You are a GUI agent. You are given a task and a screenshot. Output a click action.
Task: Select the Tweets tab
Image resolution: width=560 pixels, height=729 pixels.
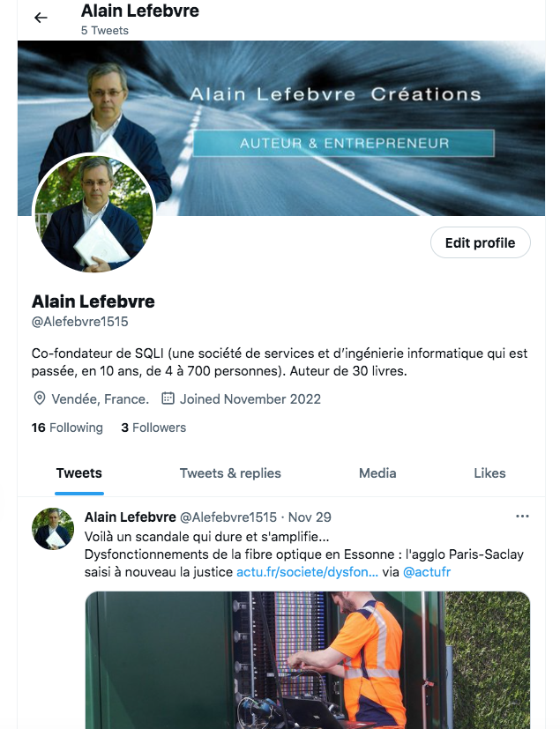coord(79,473)
